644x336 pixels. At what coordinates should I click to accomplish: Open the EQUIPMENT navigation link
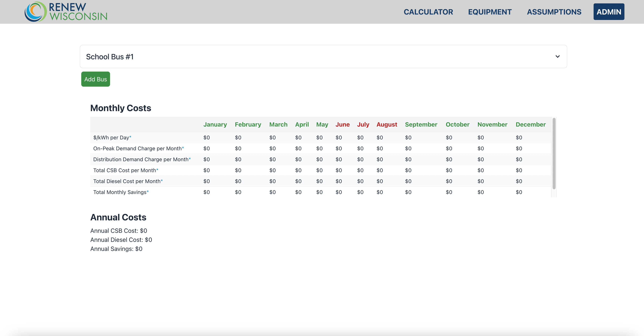pyautogui.click(x=490, y=11)
